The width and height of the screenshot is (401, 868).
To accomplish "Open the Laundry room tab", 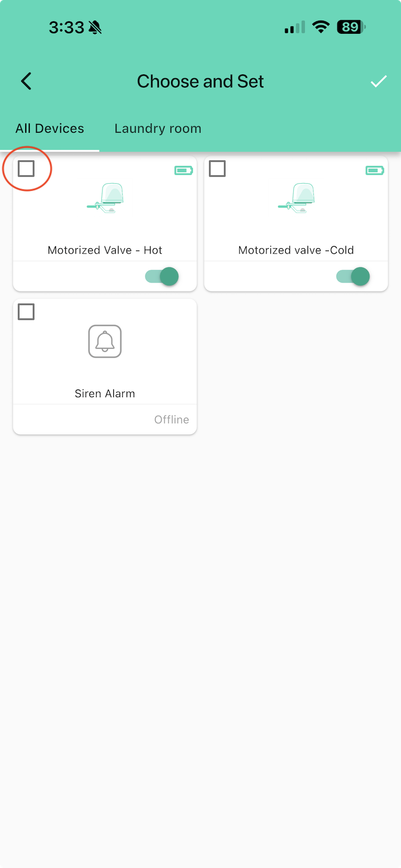I will 158,128.
